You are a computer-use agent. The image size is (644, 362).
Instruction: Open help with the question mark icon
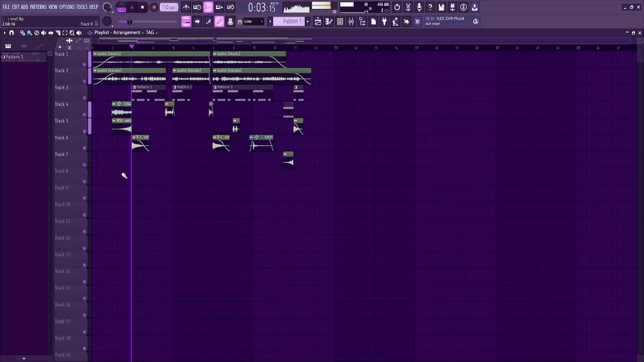430,7
